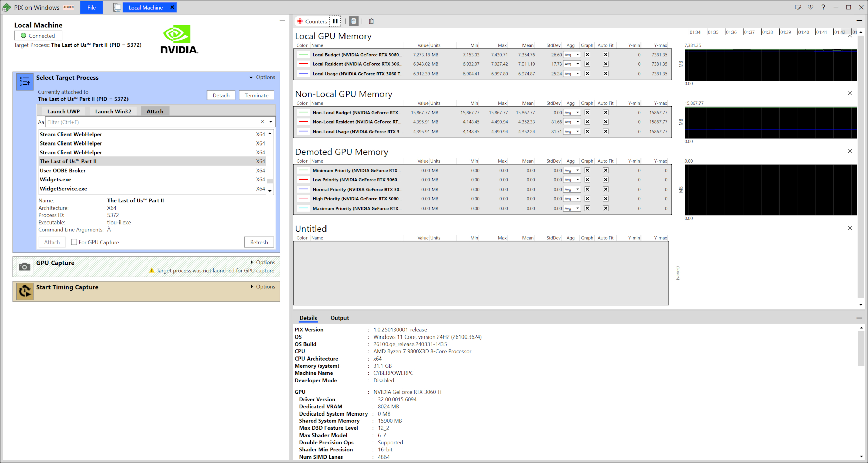Expand Select Target Process Options
The width and height of the screenshot is (868, 463).
(x=262, y=77)
